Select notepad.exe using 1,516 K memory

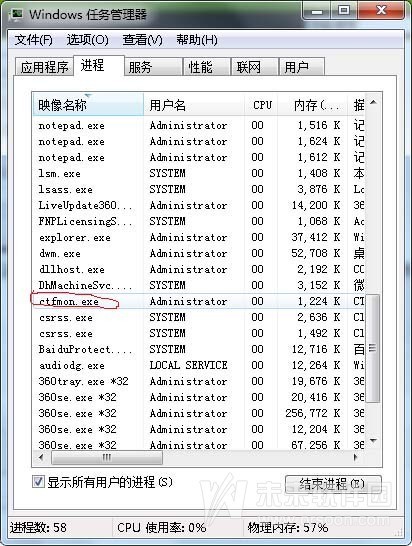(199, 125)
